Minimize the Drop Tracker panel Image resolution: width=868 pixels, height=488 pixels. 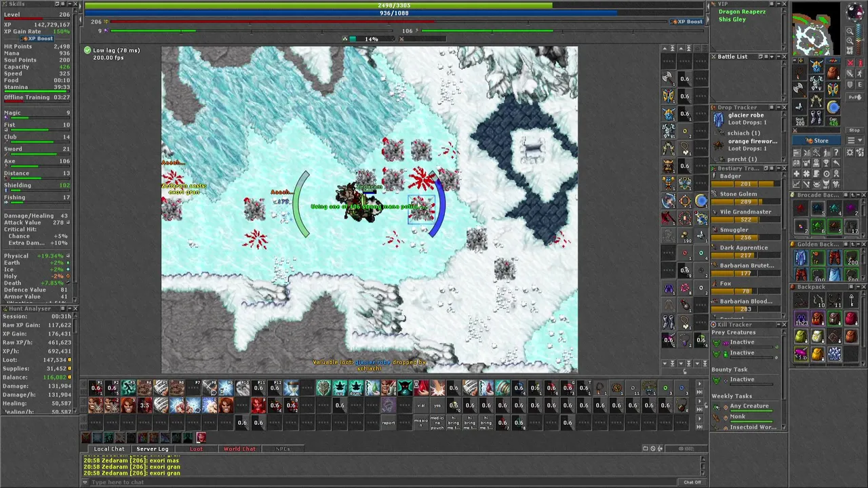pos(778,107)
